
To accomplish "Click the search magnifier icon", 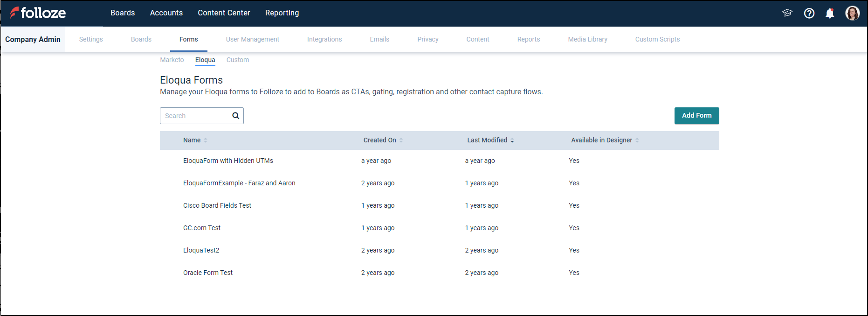I will pos(236,116).
